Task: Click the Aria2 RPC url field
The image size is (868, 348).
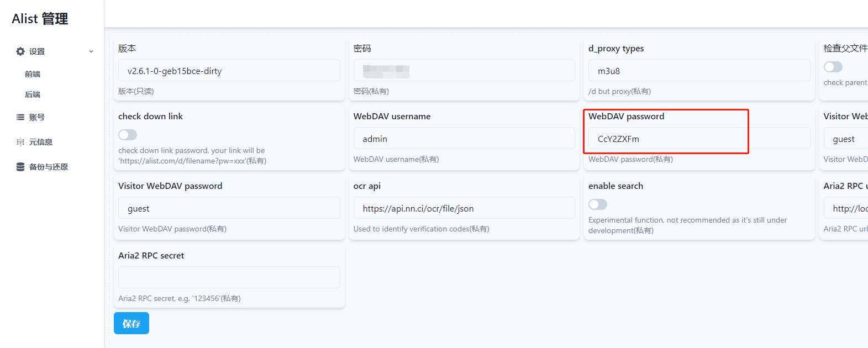Action: [x=846, y=208]
